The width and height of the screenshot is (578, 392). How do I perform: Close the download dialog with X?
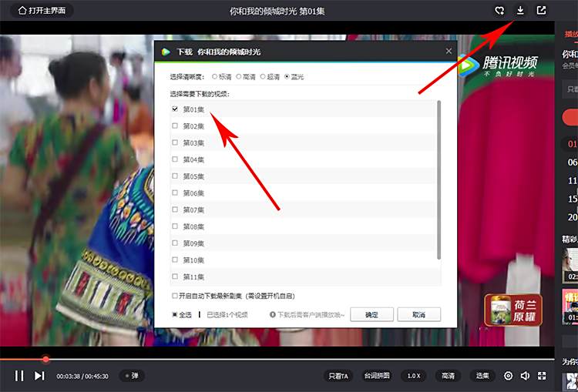(x=449, y=51)
